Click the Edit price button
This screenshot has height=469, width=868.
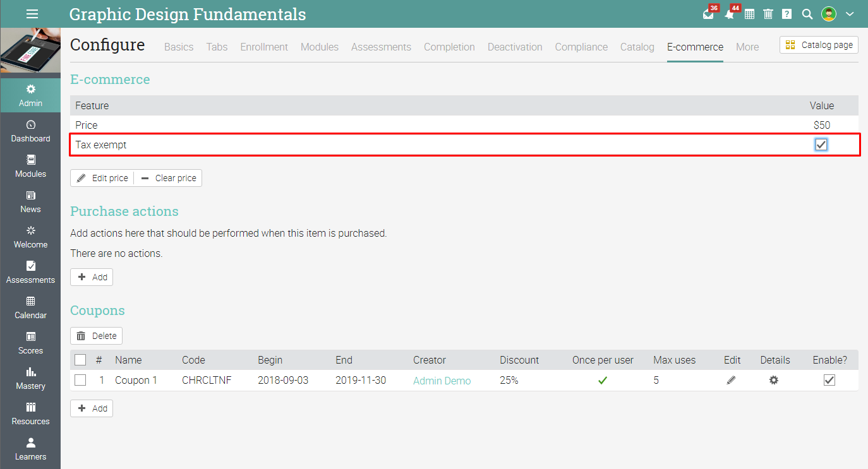[102, 178]
